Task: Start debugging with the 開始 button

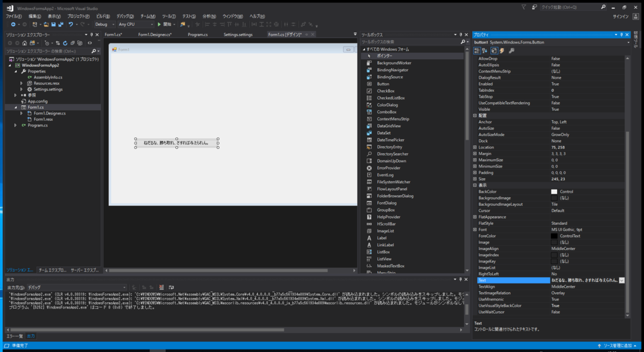Action: [165, 25]
